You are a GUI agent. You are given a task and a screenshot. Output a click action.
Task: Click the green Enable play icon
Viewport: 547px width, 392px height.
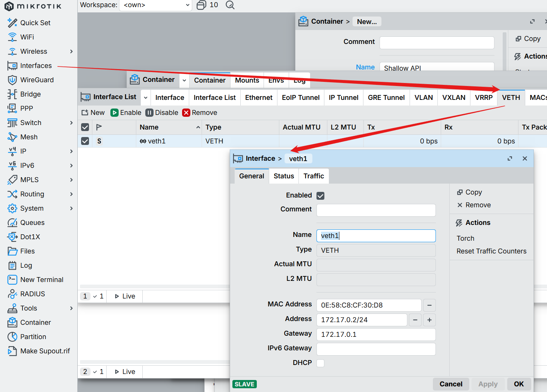pyautogui.click(x=115, y=113)
